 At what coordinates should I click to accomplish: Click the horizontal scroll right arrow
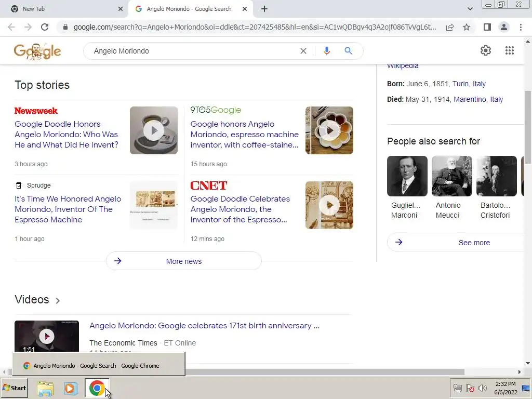click(x=519, y=372)
